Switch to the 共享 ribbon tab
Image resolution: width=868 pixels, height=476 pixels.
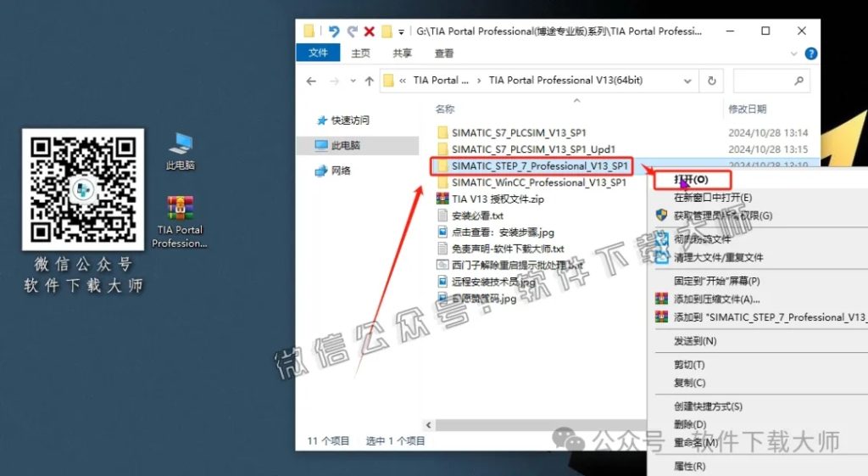(403, 53)
